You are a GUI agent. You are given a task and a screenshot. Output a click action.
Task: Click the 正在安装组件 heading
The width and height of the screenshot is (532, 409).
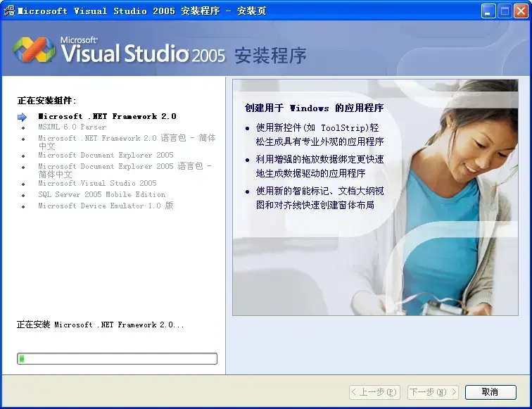47,101
